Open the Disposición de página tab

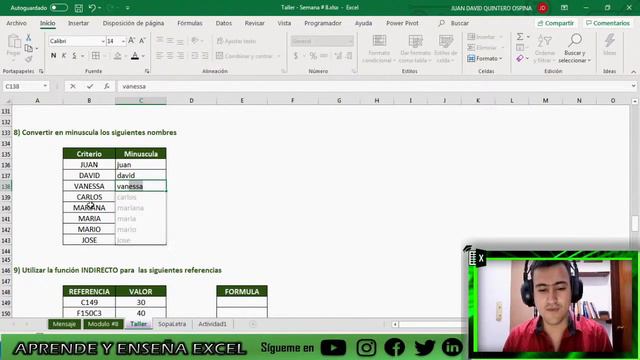tap(133, 23)
